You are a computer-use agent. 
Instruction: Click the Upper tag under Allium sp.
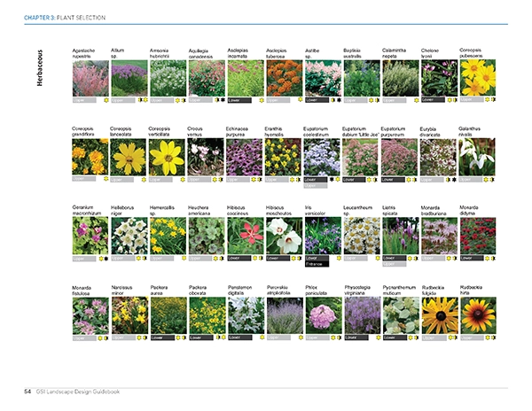pos(119,100)
